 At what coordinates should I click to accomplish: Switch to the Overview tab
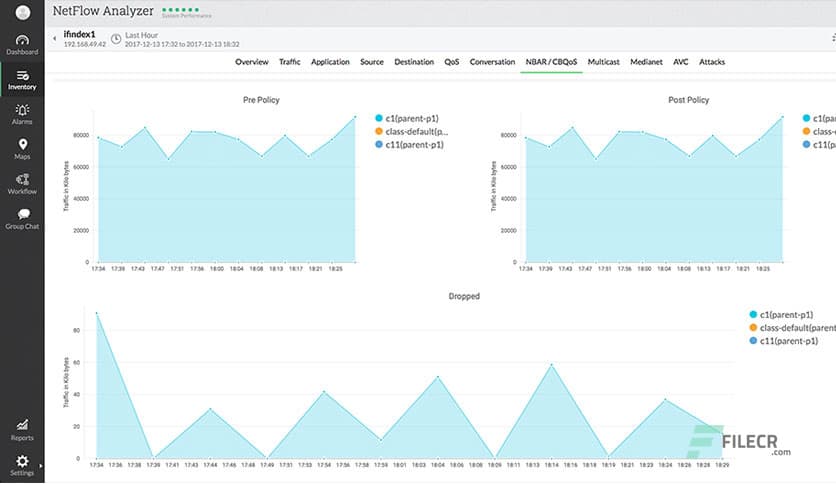[252, 62]
